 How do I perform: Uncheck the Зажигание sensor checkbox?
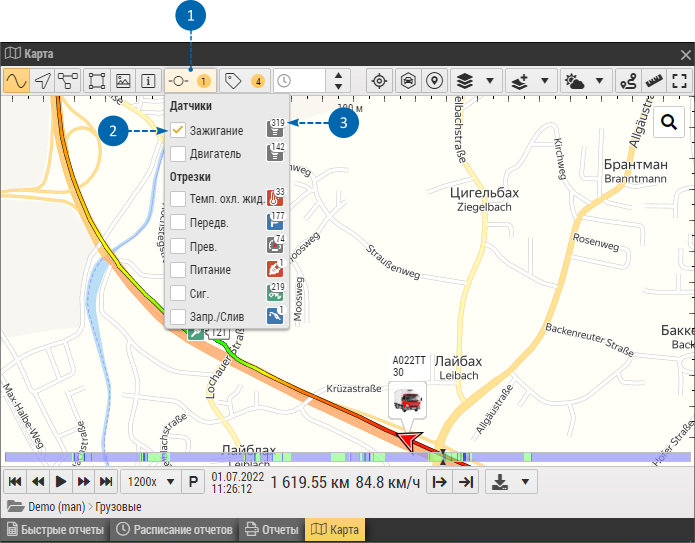178,130
